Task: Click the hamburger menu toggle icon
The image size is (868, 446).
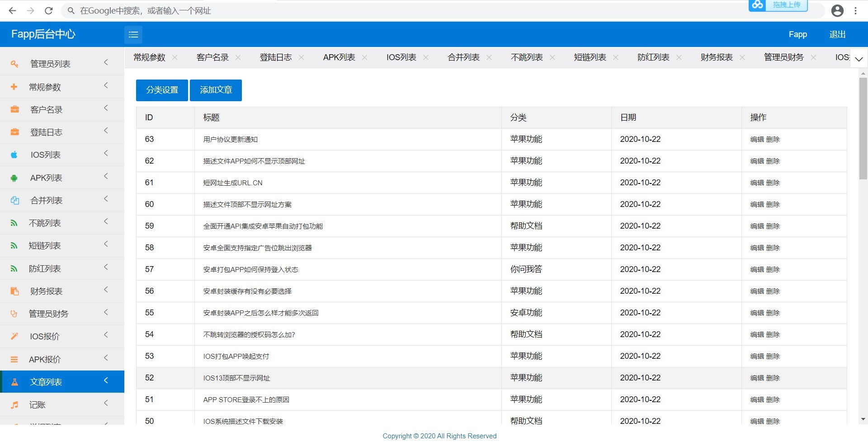Action: click(x=133, y=35)
